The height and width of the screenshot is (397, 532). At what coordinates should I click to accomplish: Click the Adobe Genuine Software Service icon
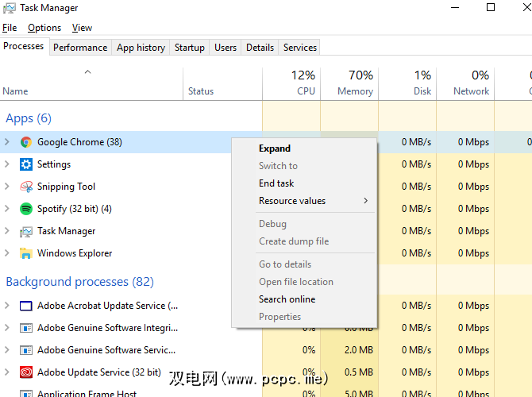26,350
